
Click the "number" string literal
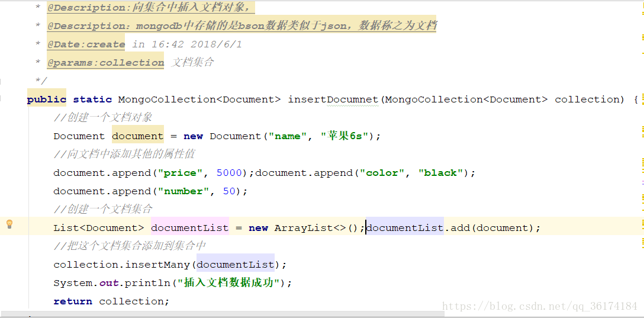coord(183,191)
